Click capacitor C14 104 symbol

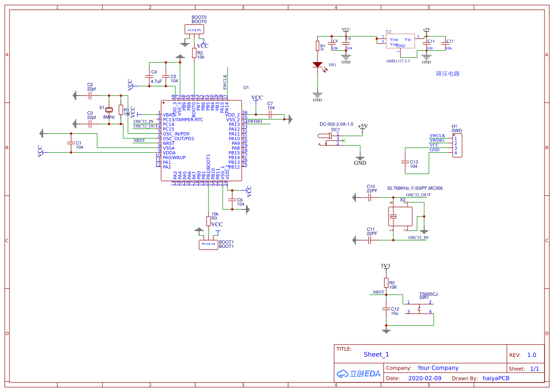tap(427, 44)
